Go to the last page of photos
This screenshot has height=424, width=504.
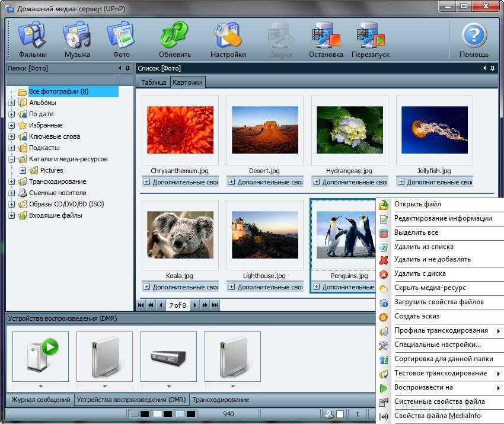coord(215,305)
